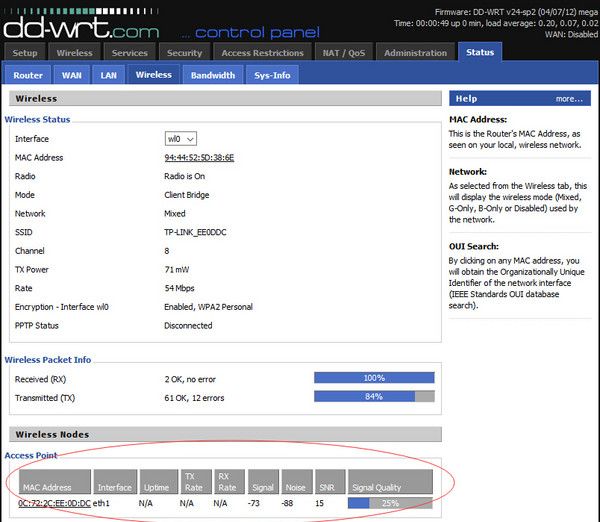The image size is (600, 522).
Task: Click the Interface column header
Action: [x=115, y=481]
